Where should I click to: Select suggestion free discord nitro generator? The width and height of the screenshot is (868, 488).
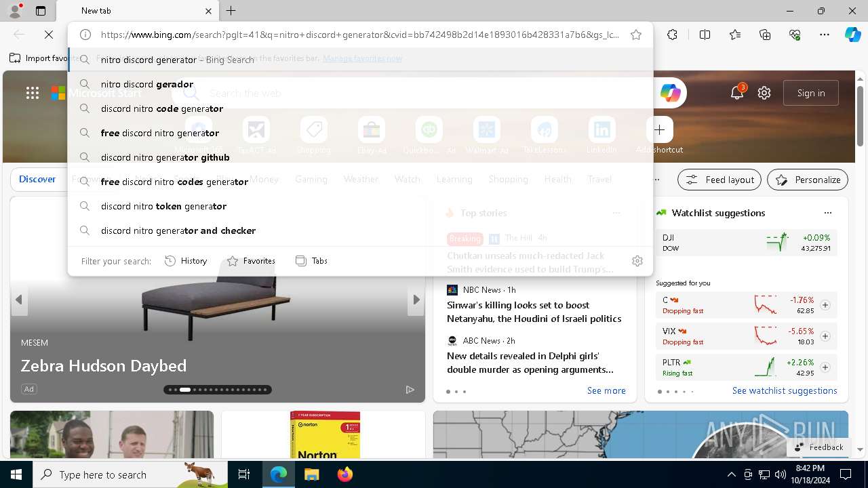coord(360,133)
